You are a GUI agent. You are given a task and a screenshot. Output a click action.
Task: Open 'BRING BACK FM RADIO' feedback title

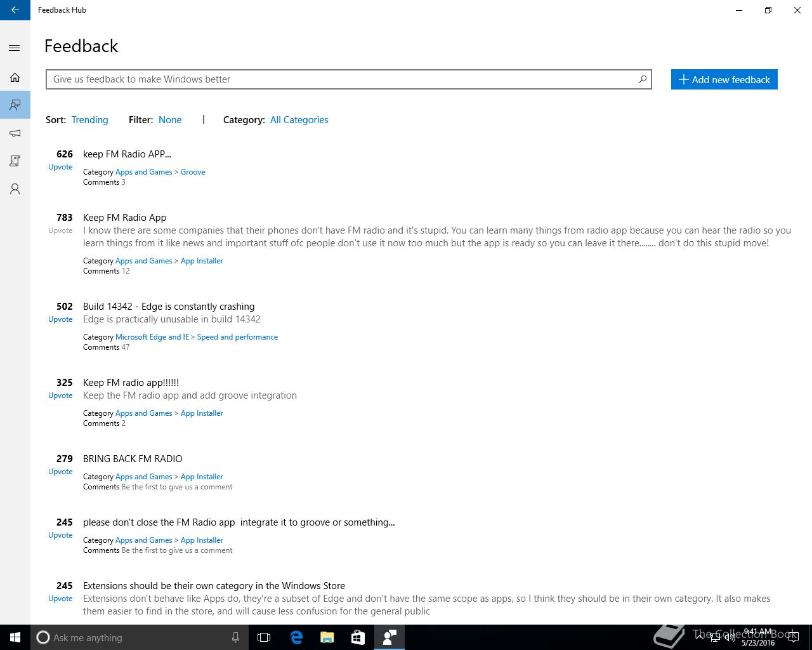coord(133,459)
